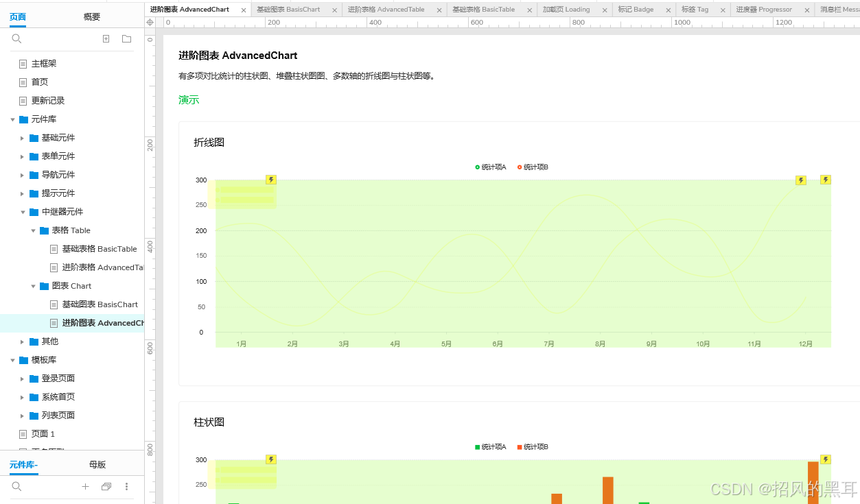Viewport: 860px width, 504px height.
Task: Collapse the 模板库 folder
Action: pos(12,360)
